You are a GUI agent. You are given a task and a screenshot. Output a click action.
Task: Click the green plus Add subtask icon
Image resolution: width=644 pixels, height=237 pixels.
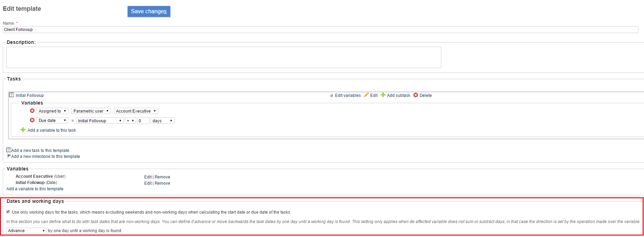pyautogui.click(x=383, y=95)
